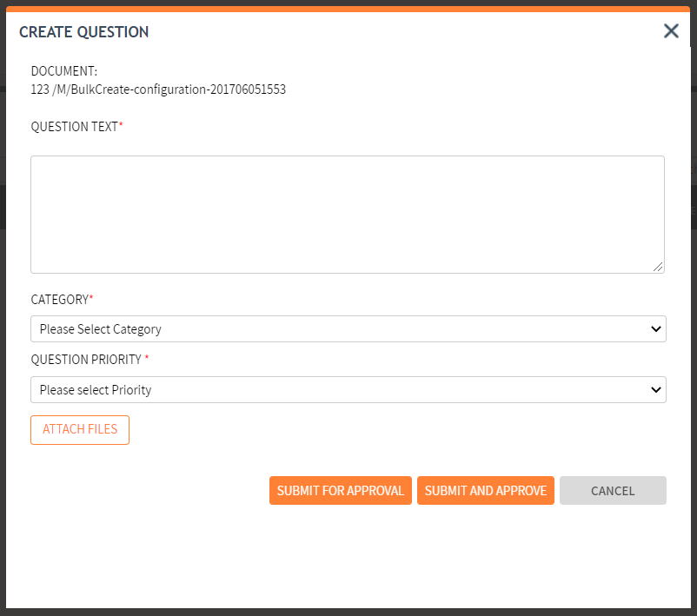
Task: Click the Question Text field label
Action: tap(74, 127)
